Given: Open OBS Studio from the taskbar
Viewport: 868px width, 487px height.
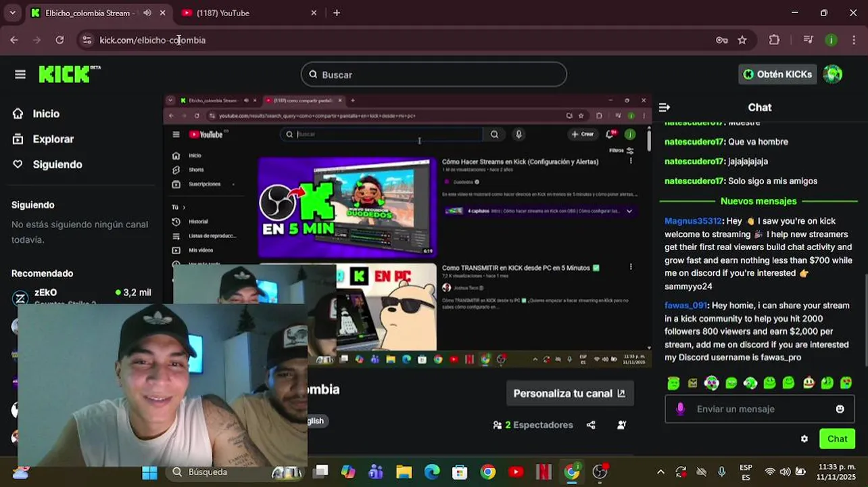Looking at the screenshot, I should tap(600, 472).
